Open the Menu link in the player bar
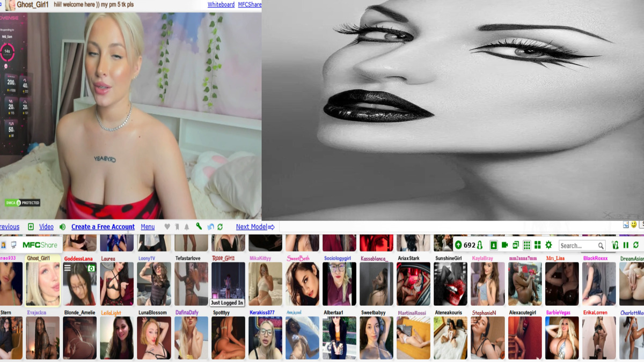Viewport: 644px width, 362px height. click(148, 227)
